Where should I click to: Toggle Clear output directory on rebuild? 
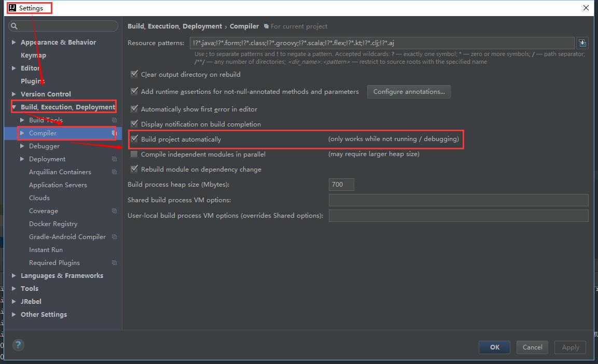click(134, 74)
